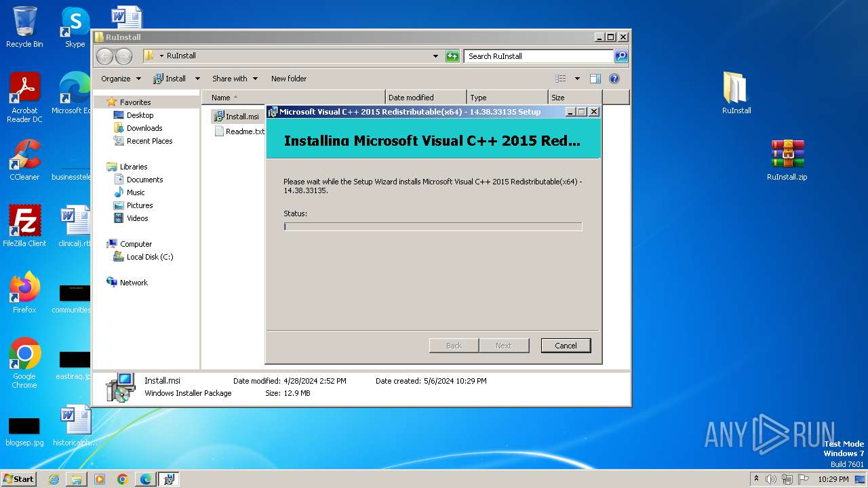Sort by the Size column header
This screenshot has width=868, height=488.
[x=575, y=98]
